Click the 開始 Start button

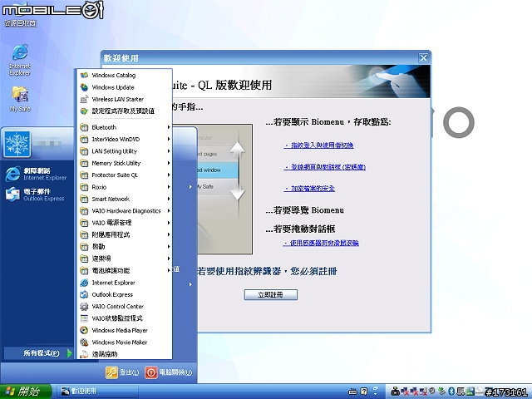point(25,392)
